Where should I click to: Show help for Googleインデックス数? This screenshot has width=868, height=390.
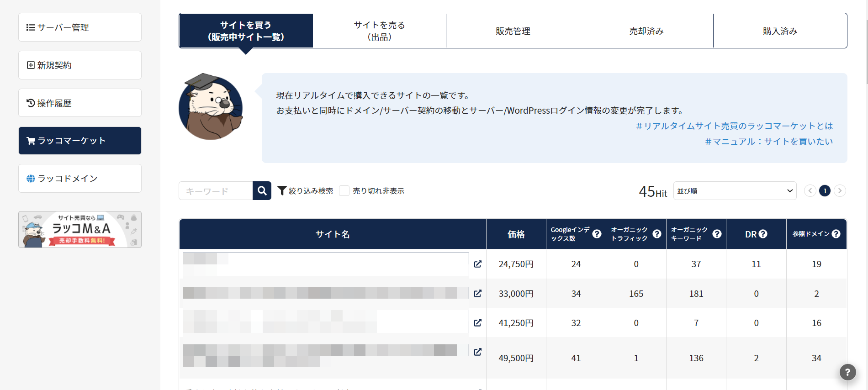point(597,234)
